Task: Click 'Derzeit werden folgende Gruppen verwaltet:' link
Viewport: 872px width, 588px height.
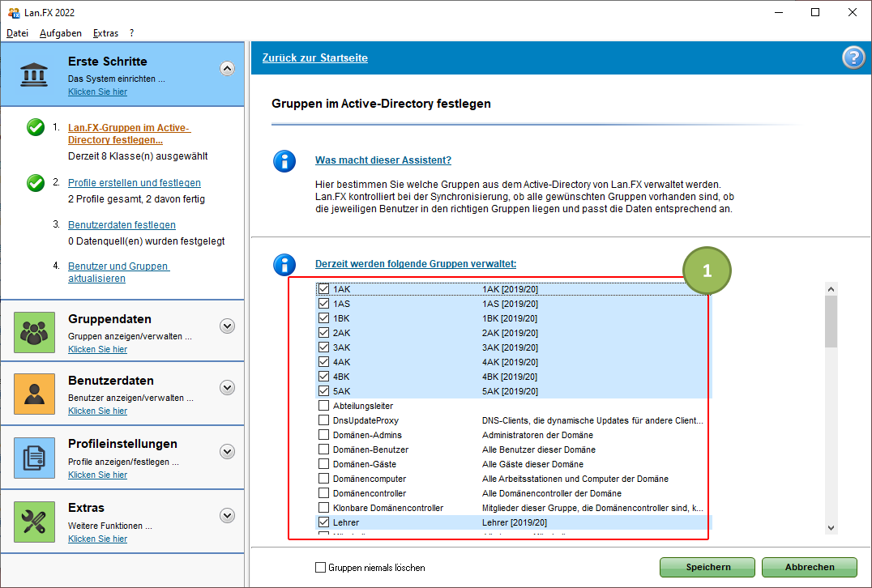Action: tap(416, 263)
